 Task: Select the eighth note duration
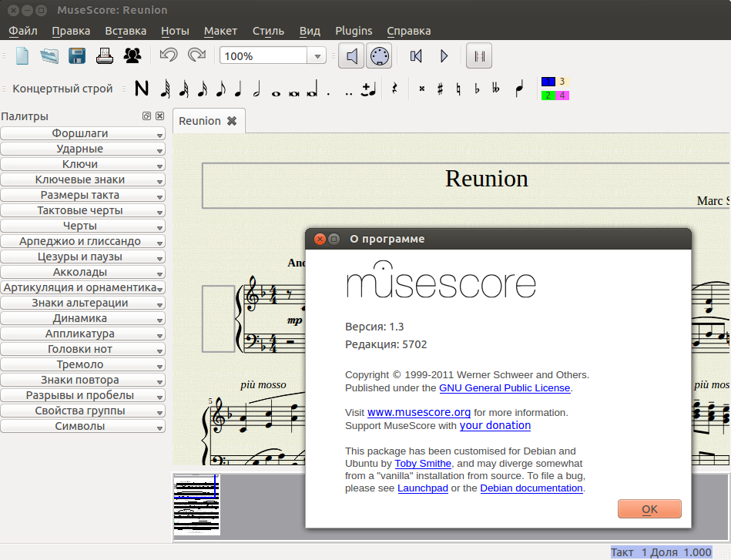[x=221, y=88]
